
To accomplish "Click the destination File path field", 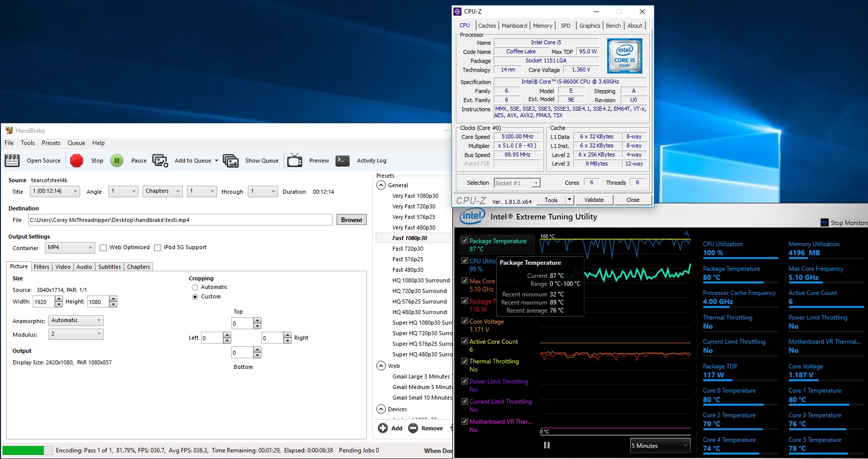I will [x=180, y=220].
